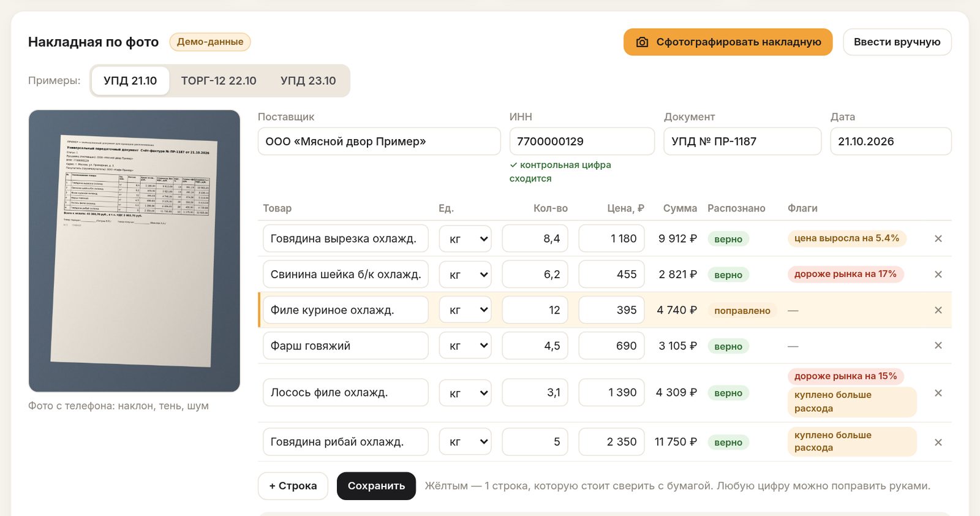
Task: Switch to the УПД 23.10 example
Action: pyautogui.click(x=308, y=81)
